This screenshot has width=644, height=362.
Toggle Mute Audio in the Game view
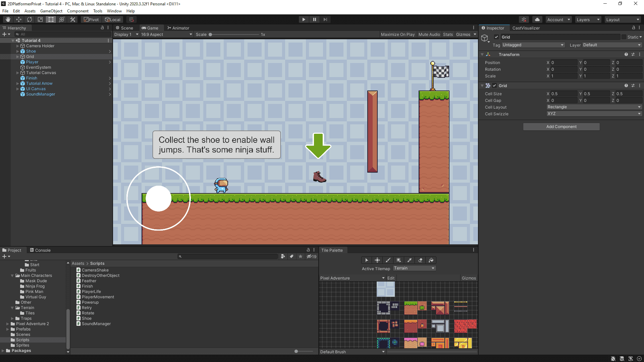(429, 34)
